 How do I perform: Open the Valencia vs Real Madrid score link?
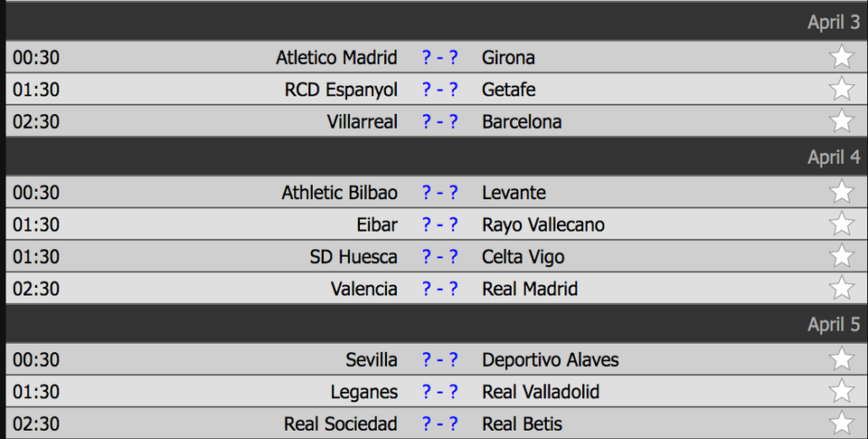(x=440, y=289)
